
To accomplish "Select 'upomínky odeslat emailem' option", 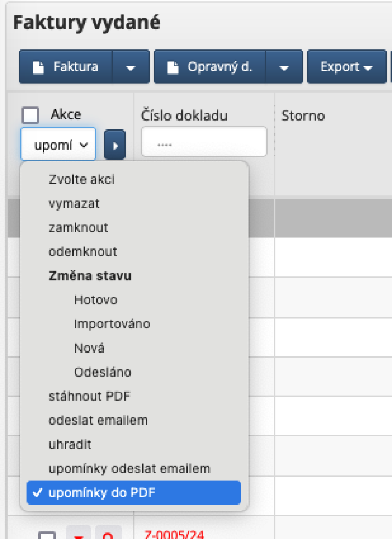I will pos(129,469).
